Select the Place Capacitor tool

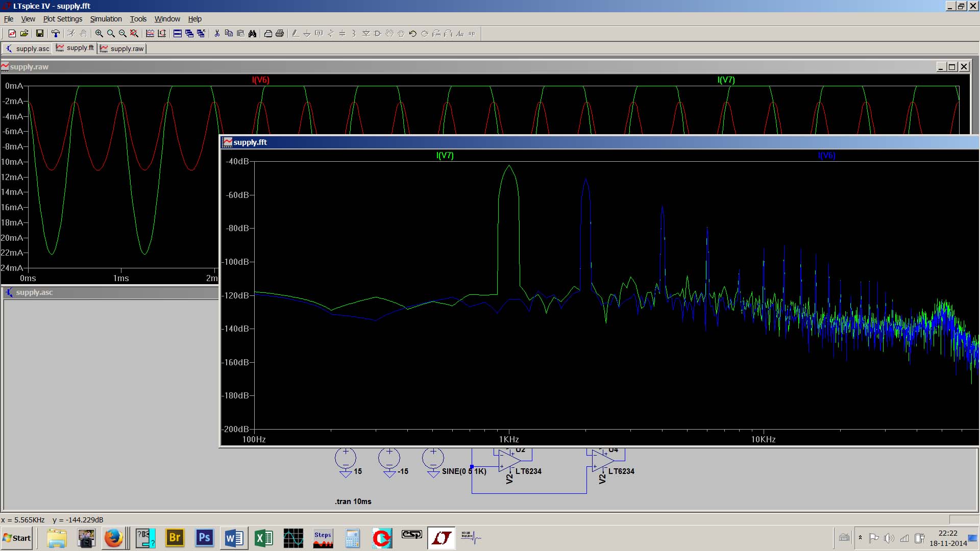[342, 34]
